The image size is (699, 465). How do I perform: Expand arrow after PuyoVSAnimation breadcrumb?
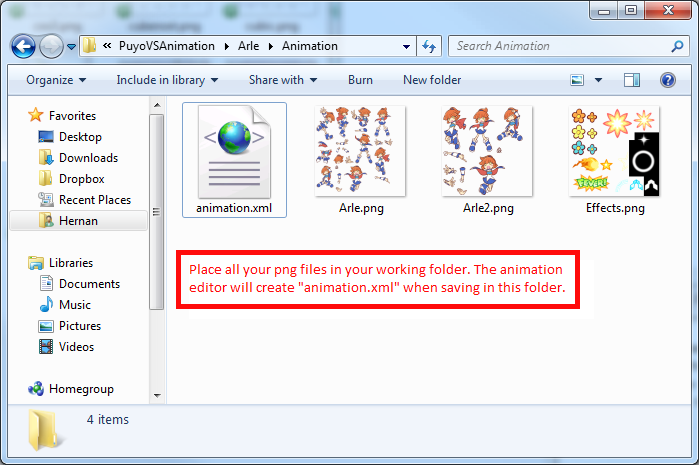pos(227,46)
